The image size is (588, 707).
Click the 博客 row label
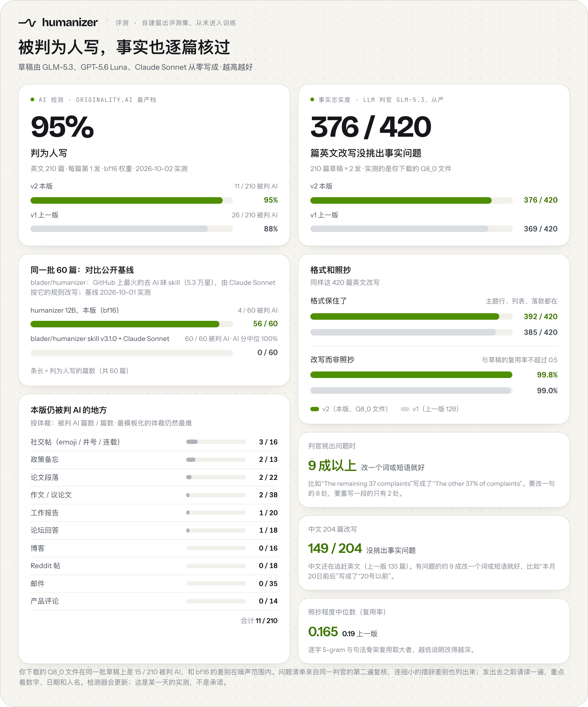coord(37,548)
